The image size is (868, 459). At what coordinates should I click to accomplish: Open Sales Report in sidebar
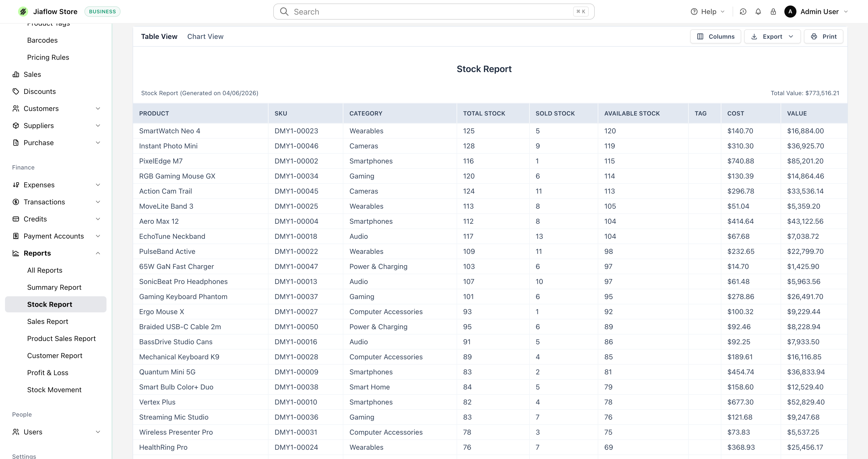coord(47,321)
